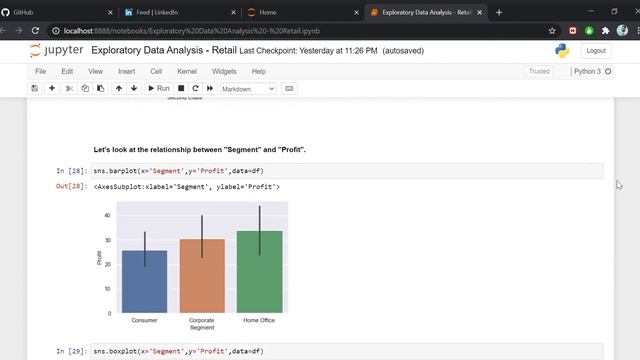Open the Extensions puzzle icon
Screen dimensions: 640x360
tap(606, 31)
